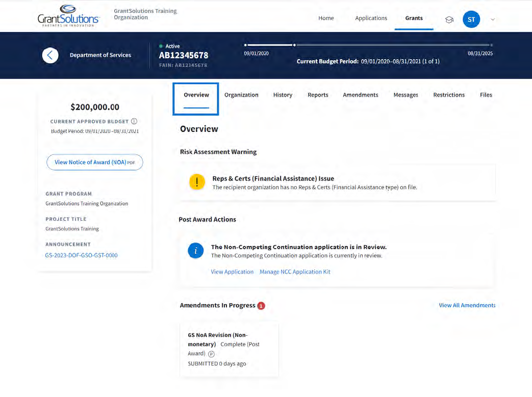
Task: Open the GS NoA Revision amendment card
Action: (x=229, y=349)
